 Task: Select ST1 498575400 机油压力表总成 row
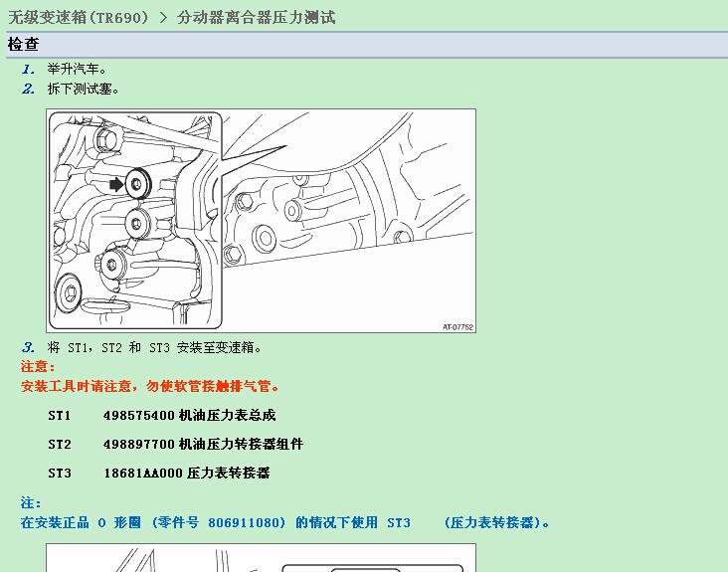(162, 415)
